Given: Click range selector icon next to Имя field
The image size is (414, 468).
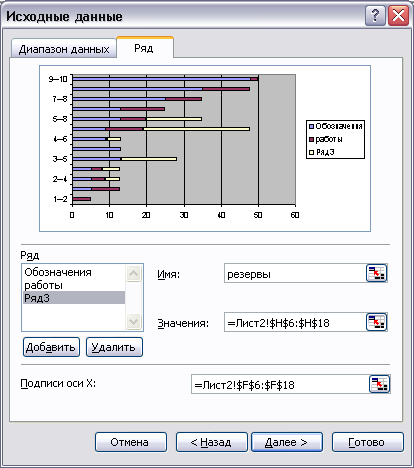Looking at the screenshot, I should coord(376,273).
